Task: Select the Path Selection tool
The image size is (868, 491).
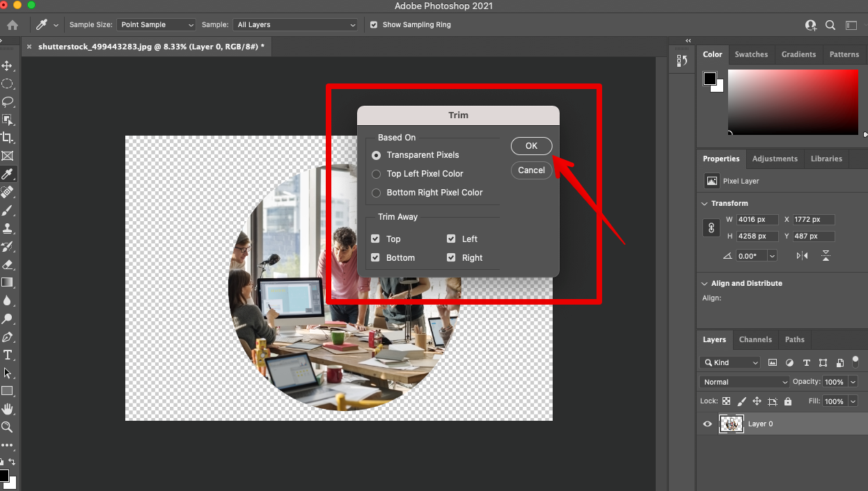Action: point(7,373)
